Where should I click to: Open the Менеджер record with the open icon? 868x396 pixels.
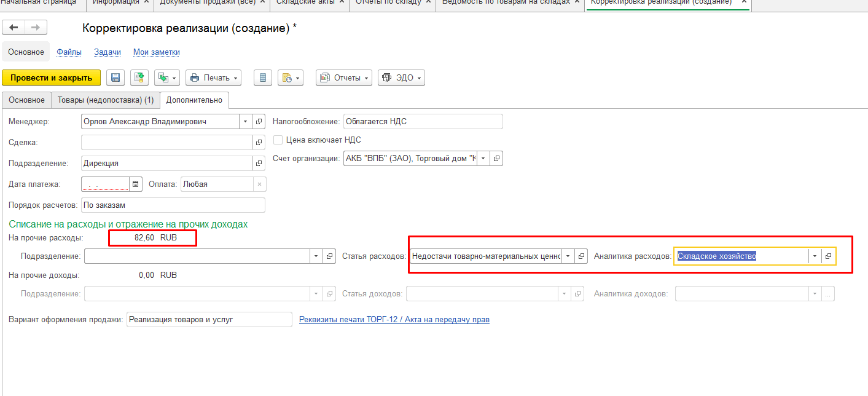click(x=259, y=122)
